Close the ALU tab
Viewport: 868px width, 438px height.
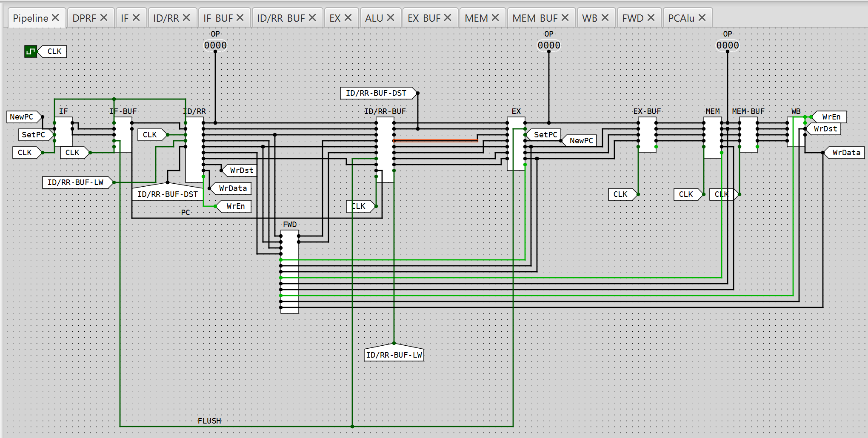(x=391, y=17)
